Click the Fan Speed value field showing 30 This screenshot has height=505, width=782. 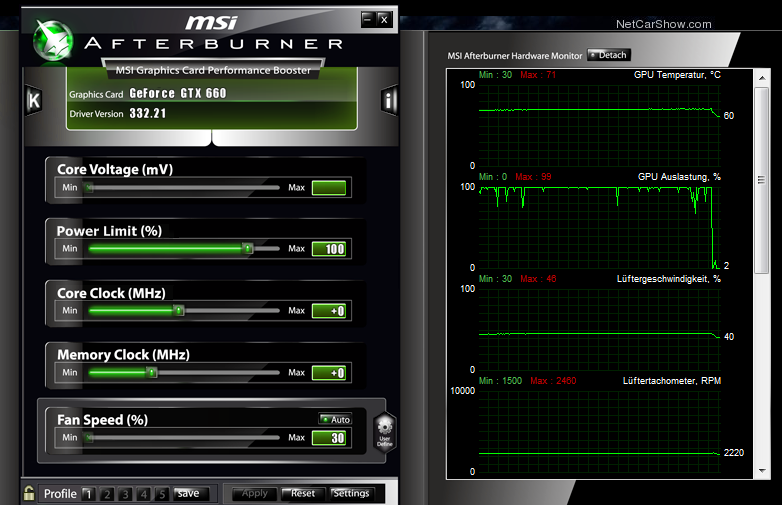[329, 438]
